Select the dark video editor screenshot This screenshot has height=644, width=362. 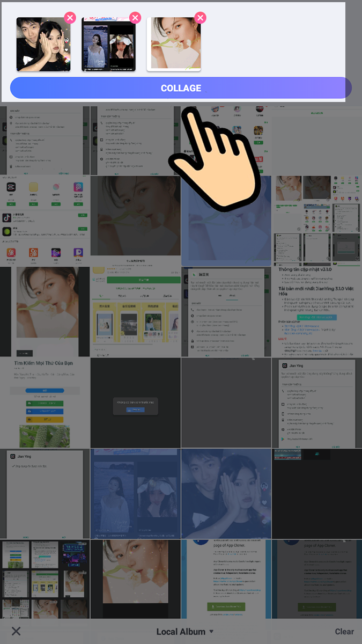point(317,494)
